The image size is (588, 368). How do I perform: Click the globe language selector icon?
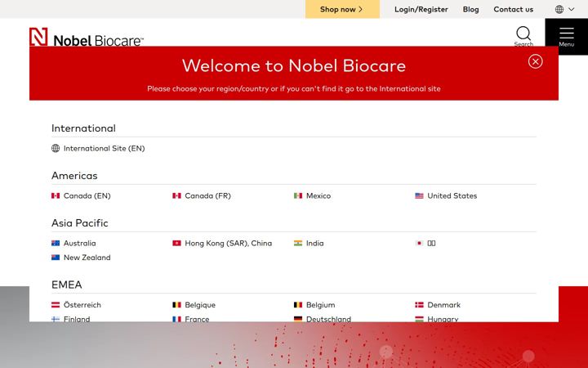click(559, 9)
